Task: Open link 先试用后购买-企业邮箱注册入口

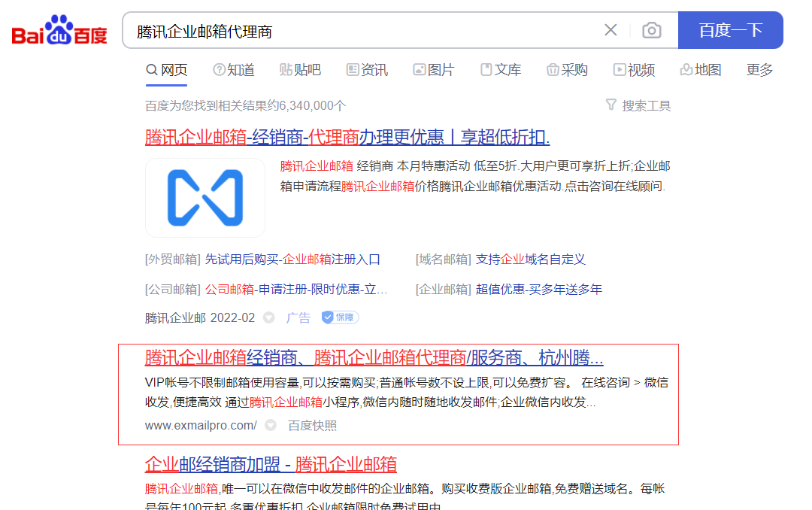Action: coord(292,260)
